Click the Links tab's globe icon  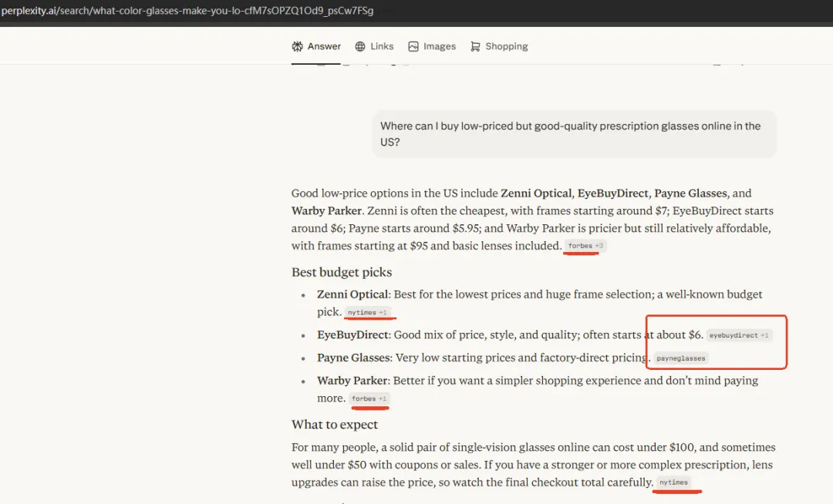360,46
